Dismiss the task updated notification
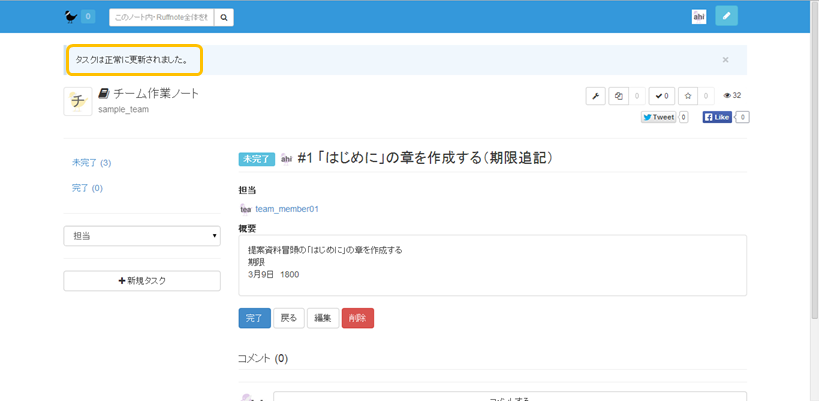This screenshot has width=819, height=401. coord(725,60)
